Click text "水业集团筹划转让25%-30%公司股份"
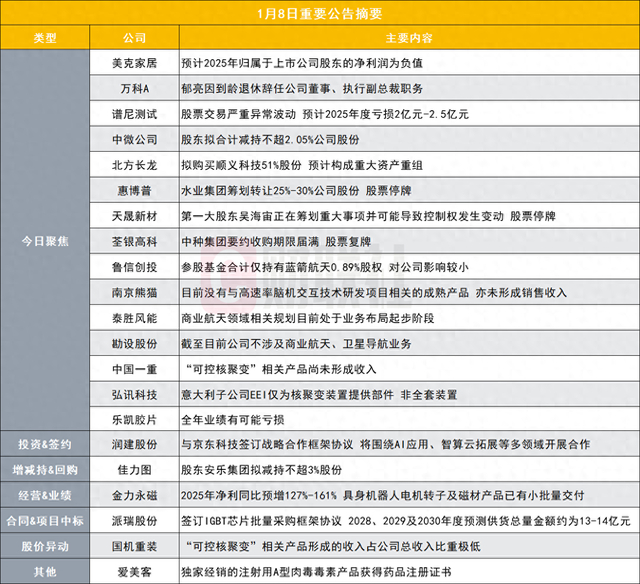Viewport: 640px width, 584px height. pos(270,191)
